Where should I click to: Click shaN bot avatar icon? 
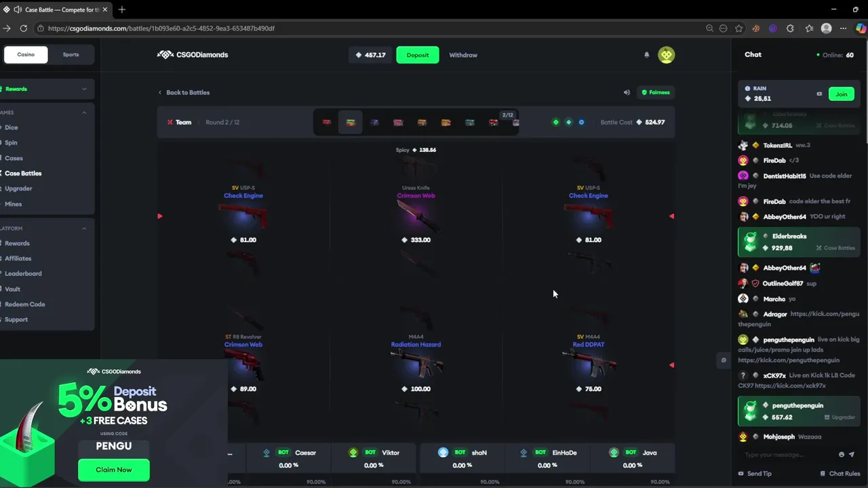(x=443, y=452)
